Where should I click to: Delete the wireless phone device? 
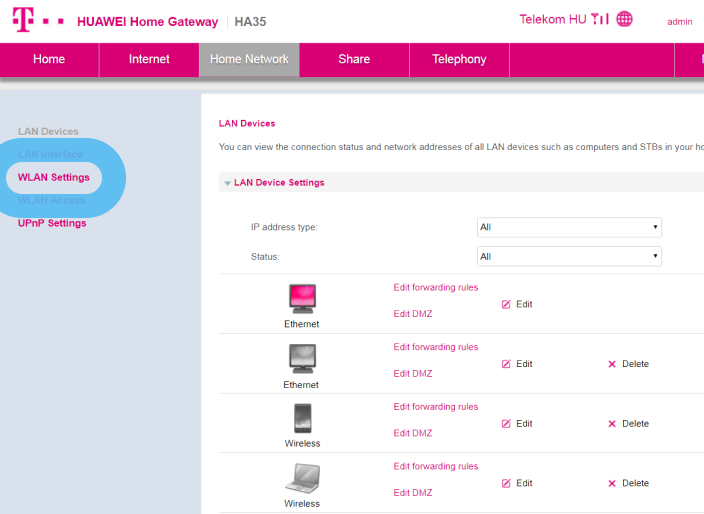[628, 424]
